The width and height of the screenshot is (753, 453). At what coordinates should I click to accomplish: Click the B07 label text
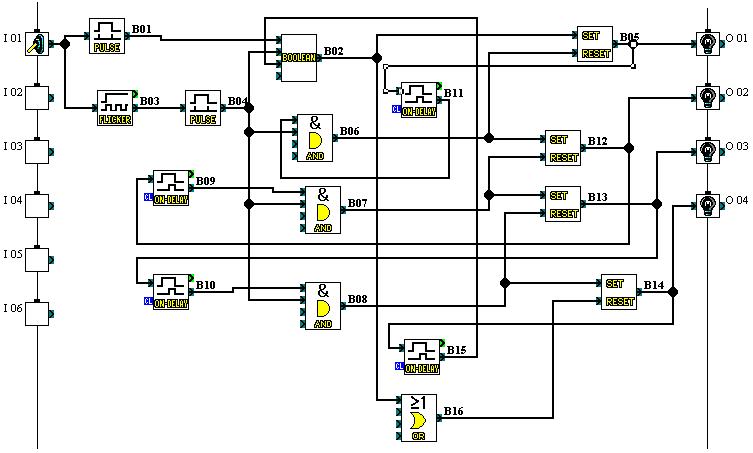click(x=358, y=204)
